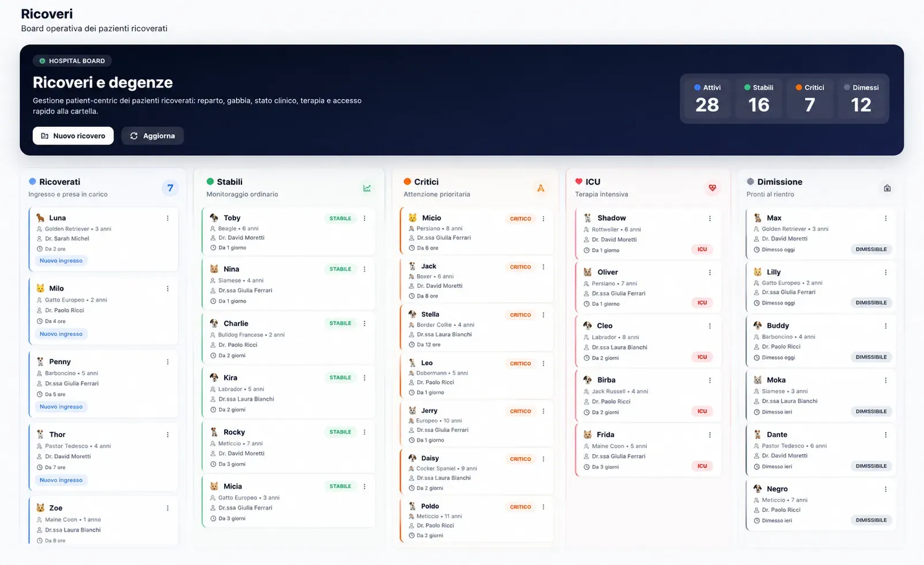Viewport: 924px width, 565px height.
Task: Click the DIMISSIBILE badge on Negro's card
Action: pos(871,521)
